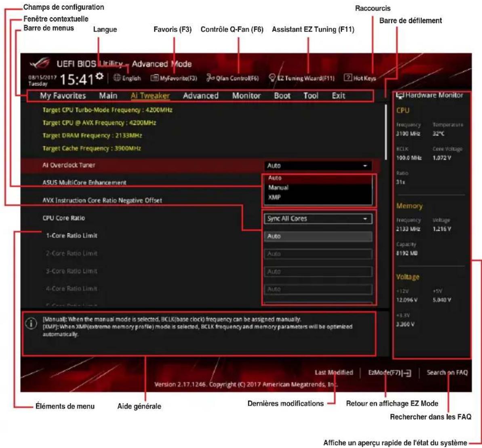Open the Ai Overclock Tuner dropdown

tap(318, 166)
